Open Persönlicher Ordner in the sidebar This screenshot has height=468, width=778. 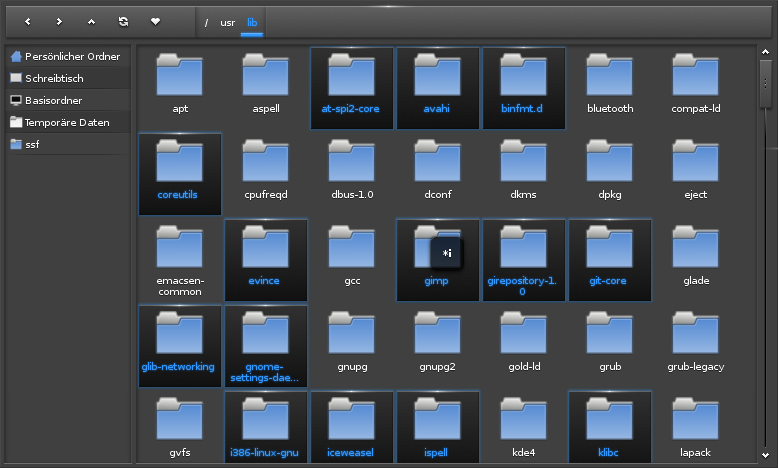pos(66,57)
